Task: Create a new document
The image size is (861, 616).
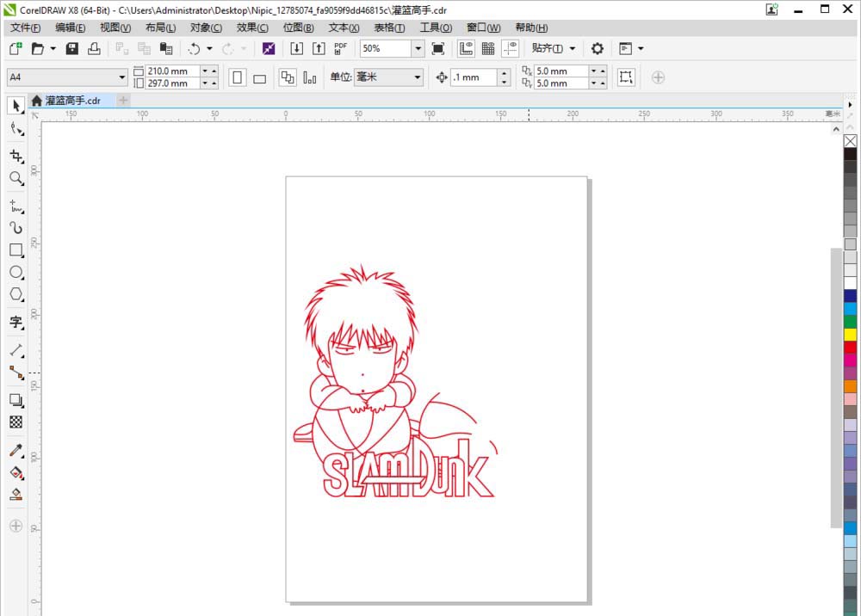Action: (15, 49)
